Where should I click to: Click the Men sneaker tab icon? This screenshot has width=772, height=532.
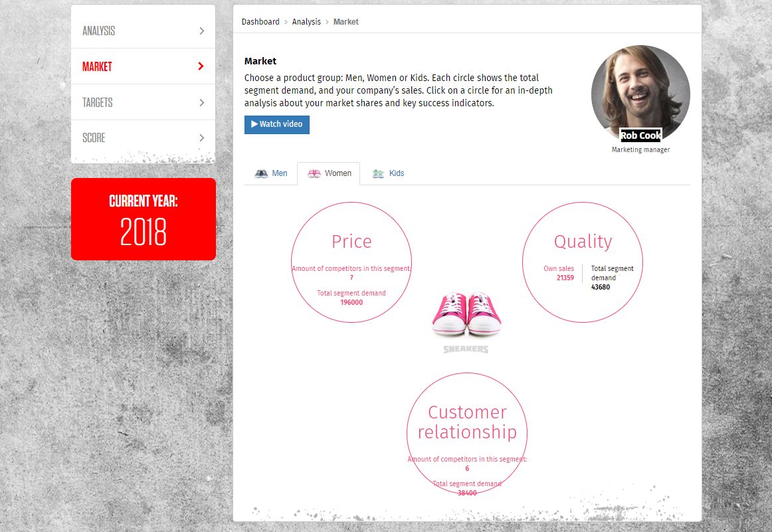click(261, 173)
